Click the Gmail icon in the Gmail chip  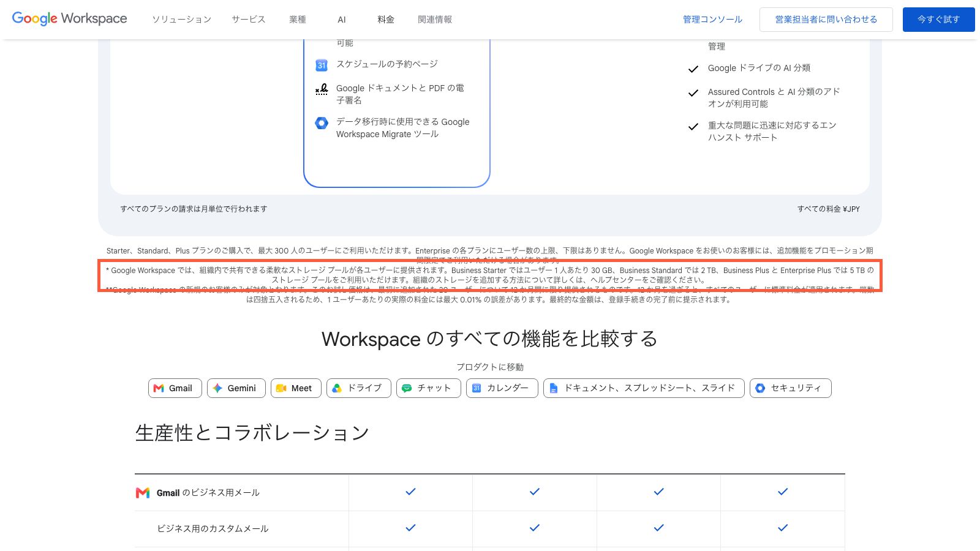coord(159,388)
